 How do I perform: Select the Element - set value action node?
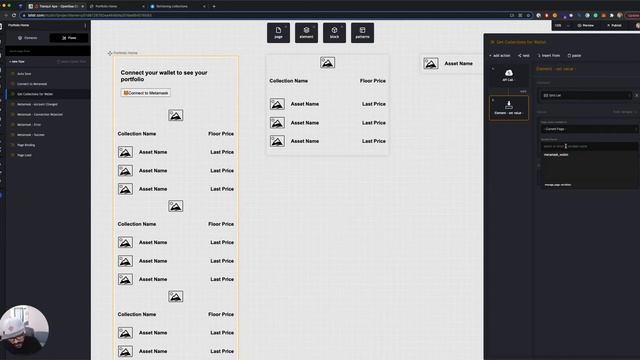pyautogui.click(x=509, y=108)
